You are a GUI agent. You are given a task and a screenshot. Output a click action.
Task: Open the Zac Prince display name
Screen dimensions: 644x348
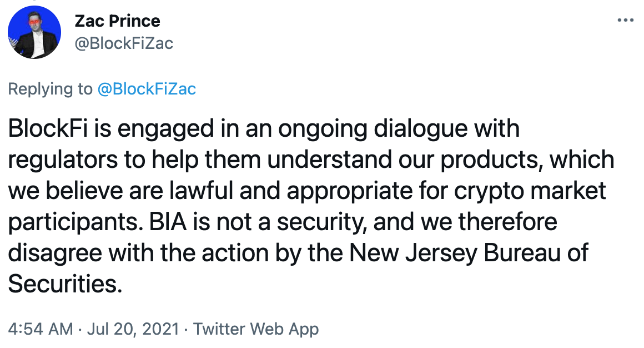tap(117, 21)
